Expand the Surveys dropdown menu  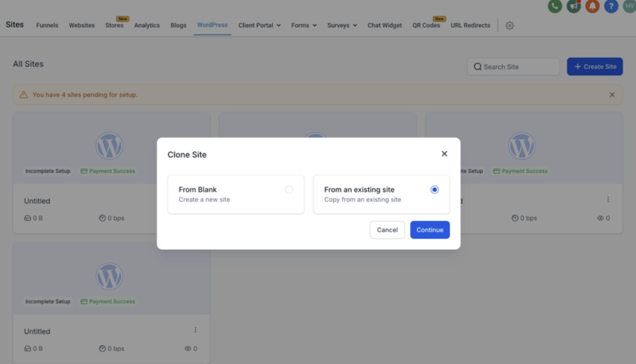pyautogui.click(x=342, y=25)
